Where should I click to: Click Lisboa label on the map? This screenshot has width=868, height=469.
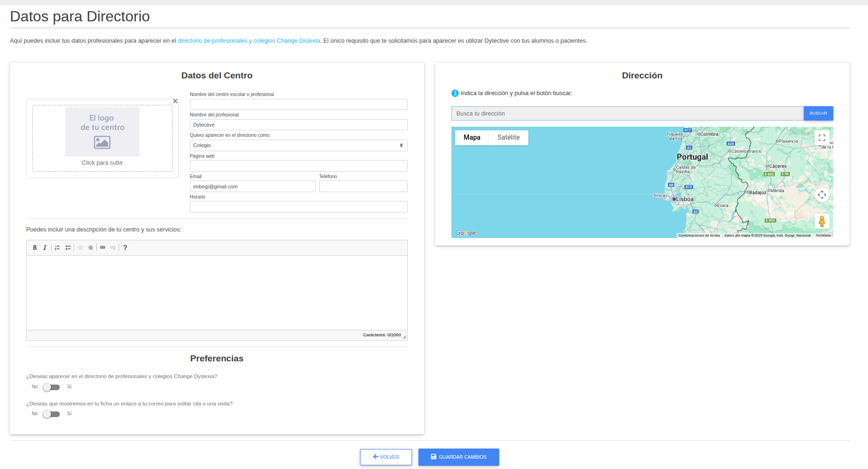pyautogui.click(x=684, y=199)
